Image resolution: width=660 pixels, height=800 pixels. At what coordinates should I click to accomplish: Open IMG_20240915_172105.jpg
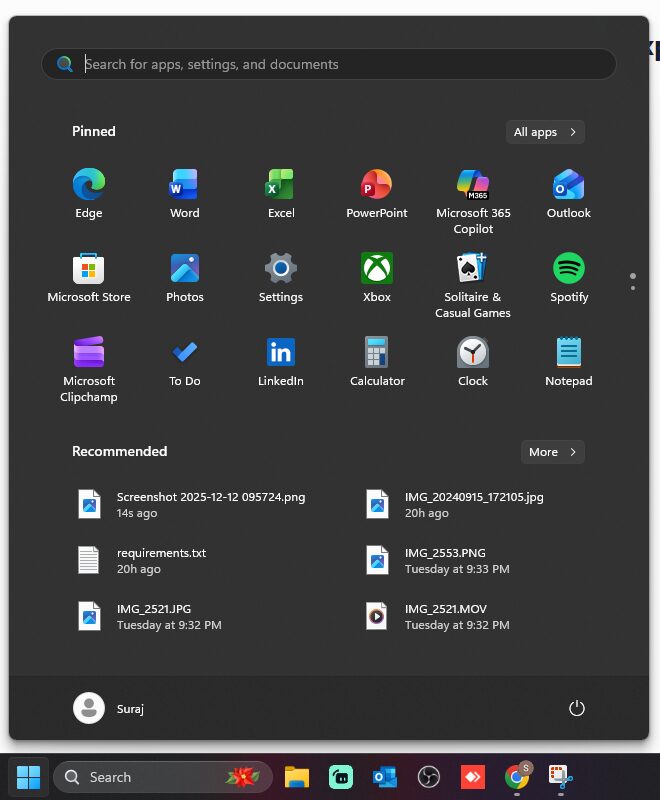pos(455,505)
